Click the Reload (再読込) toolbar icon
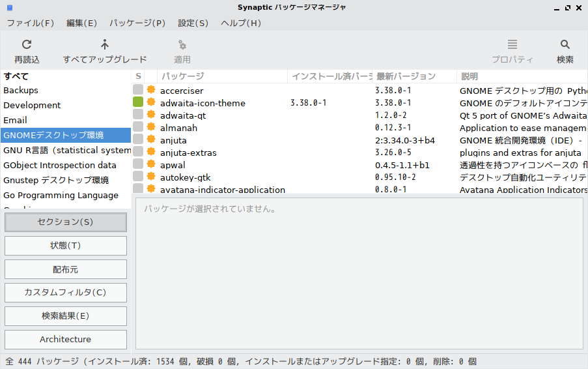The height and width of the screenshot is (369, 588). [x=27, y=44]
